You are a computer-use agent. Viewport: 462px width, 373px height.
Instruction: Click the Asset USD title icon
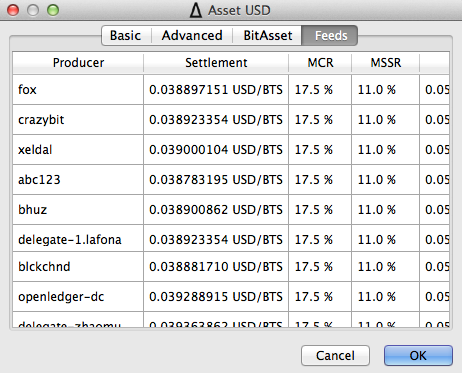point(196,10)
